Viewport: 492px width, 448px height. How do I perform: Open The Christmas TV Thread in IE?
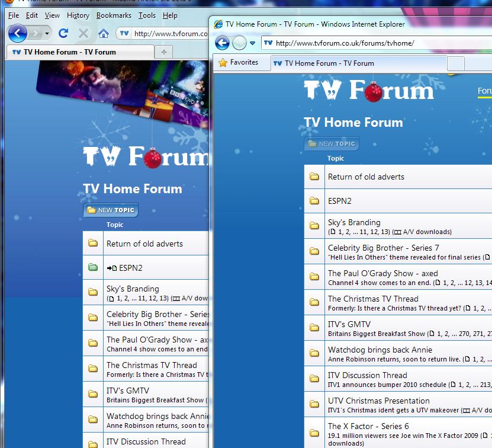point(374,299)
